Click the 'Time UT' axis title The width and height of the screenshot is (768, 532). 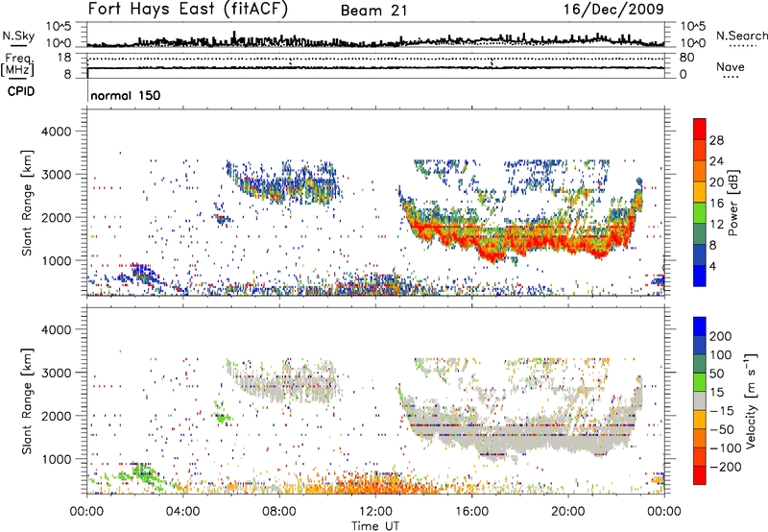tap(375, 525)
